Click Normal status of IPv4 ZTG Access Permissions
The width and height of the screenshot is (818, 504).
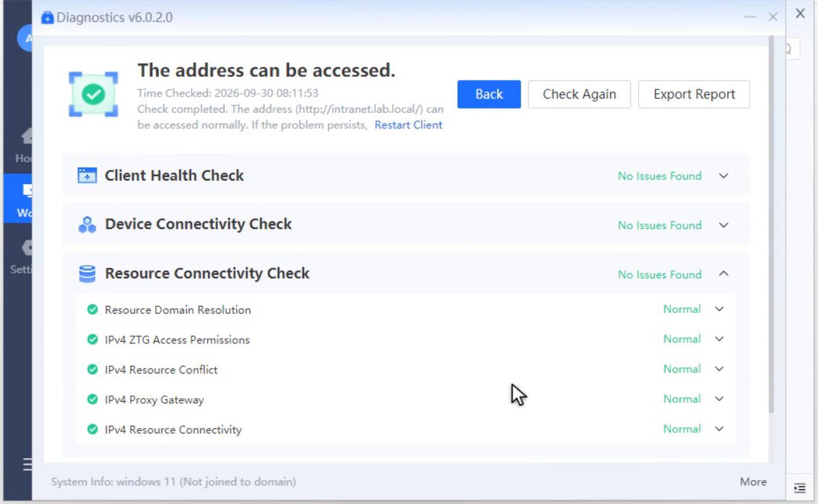click(x=682, y=339)
